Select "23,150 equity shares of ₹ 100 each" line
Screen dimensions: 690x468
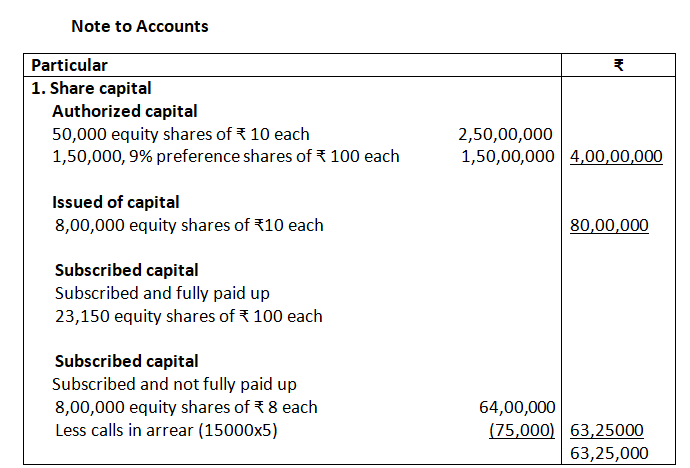(188, 316)
